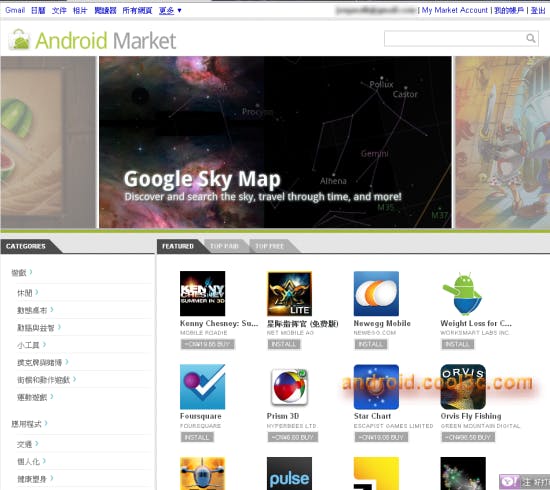Expand the 運動遊戲 category chevron

pos(52,396)
